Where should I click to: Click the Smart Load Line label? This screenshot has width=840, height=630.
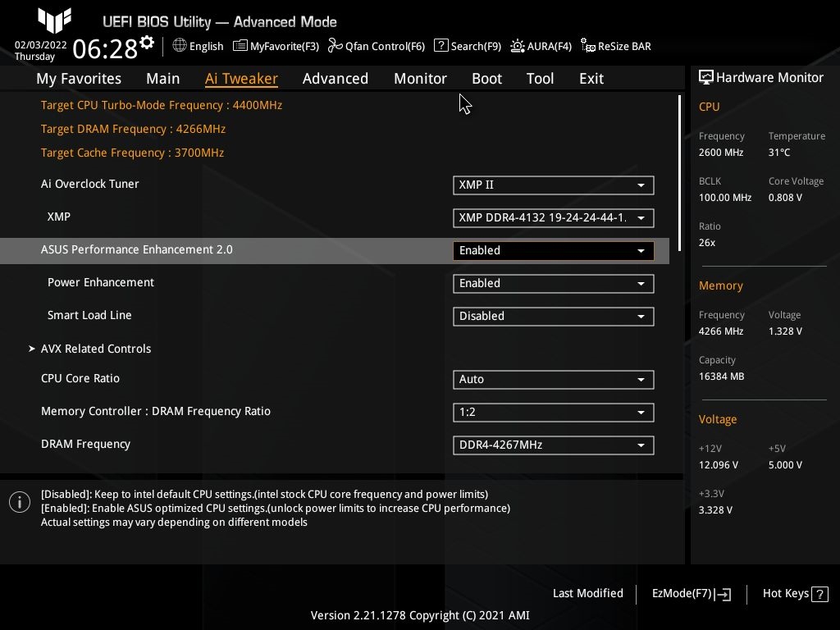click(x=89, y=315)
